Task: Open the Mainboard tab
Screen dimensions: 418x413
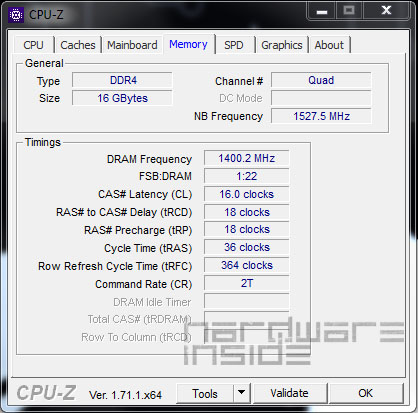Action: coord(132,45)
